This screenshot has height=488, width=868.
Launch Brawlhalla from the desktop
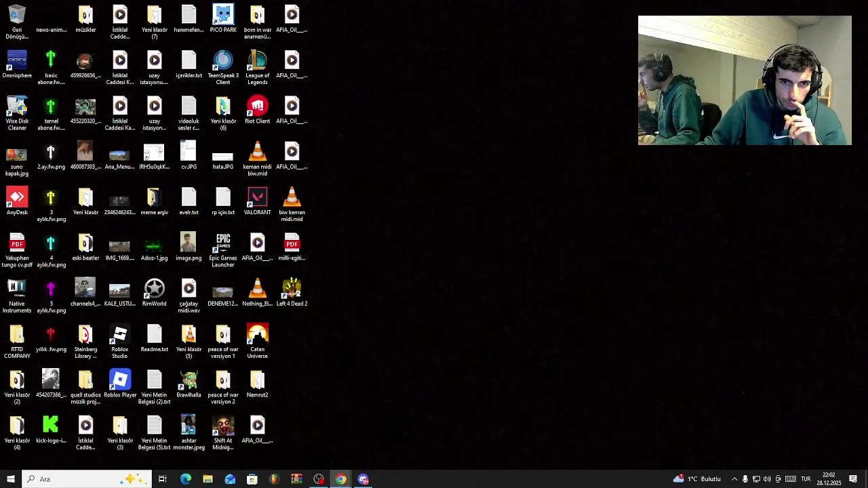tap(189, 384)
